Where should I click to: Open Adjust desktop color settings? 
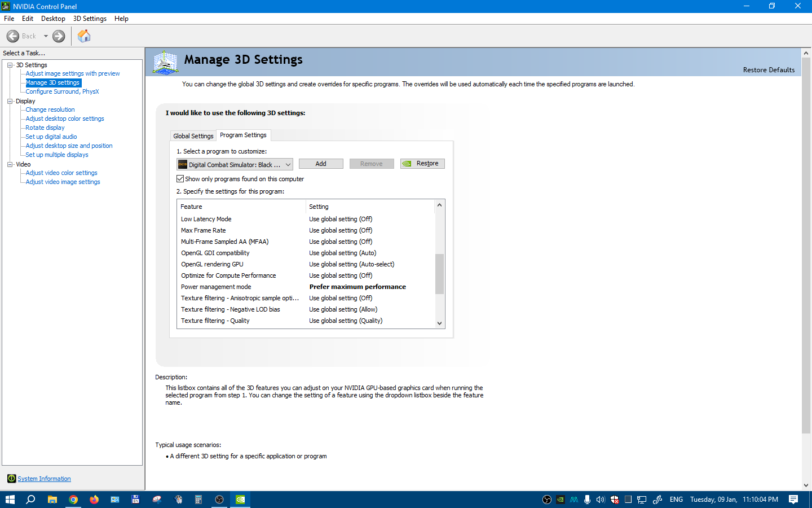[65, 119]
